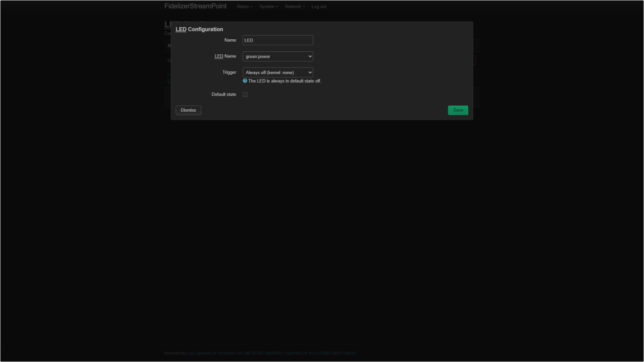Click the FidelizerStreamPoint brand title
644x362 pixels.
tap(196, 6)
